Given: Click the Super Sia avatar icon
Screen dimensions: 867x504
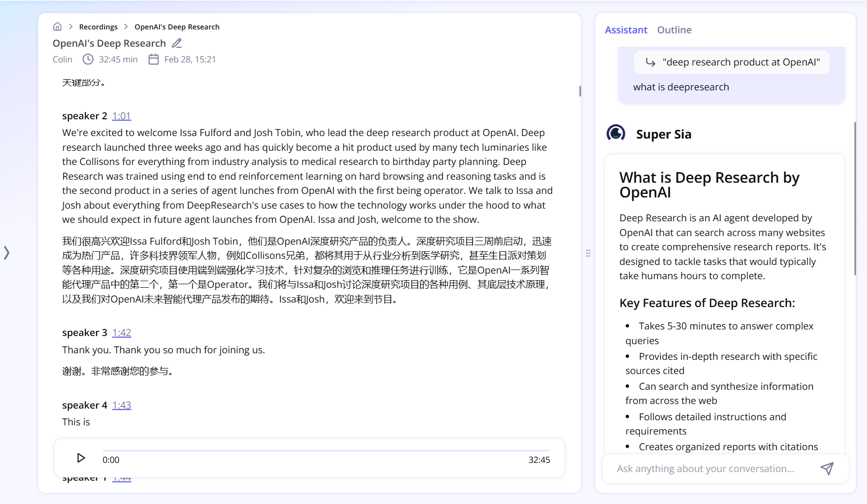Looking at the screenshot, I should point(616,133).
